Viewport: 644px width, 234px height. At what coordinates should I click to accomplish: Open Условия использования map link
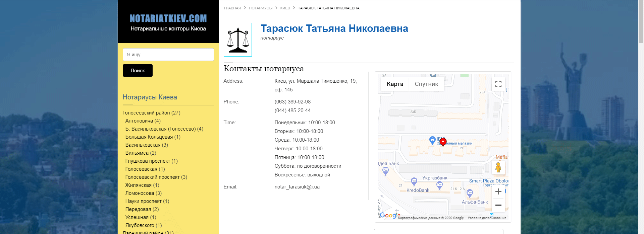pyautogui.click(x=487, y=218)
